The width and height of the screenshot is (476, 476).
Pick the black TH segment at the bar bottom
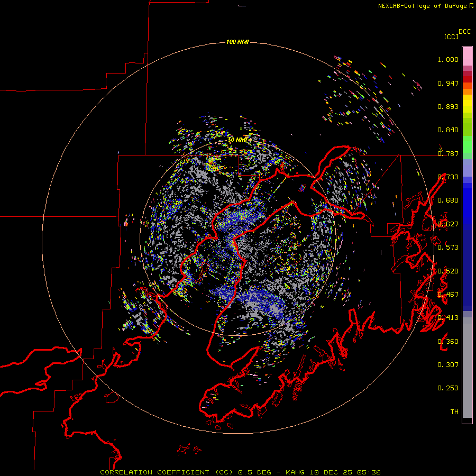pyautogui.click(x=467, y=420)
